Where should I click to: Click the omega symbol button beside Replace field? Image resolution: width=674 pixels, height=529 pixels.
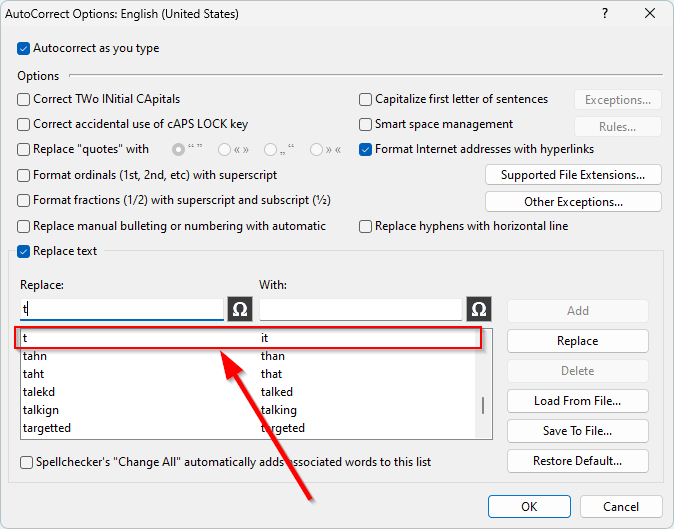click(x=239, y=309)
